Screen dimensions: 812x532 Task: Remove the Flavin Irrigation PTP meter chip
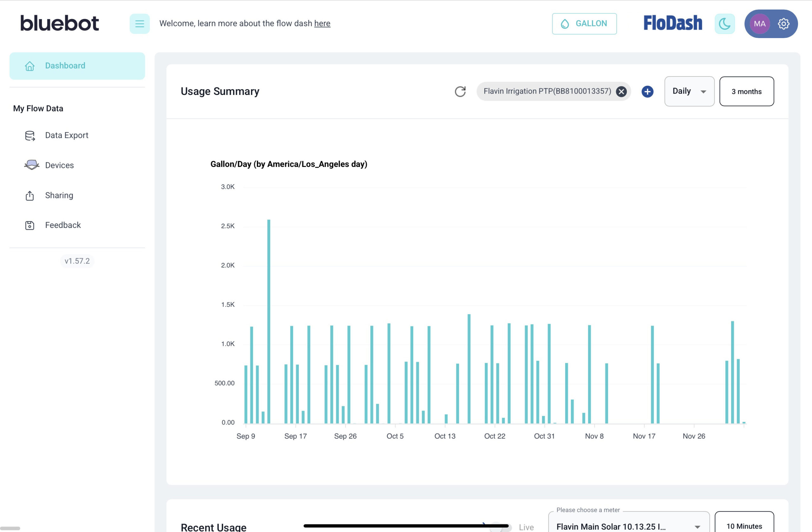(621, 91)
